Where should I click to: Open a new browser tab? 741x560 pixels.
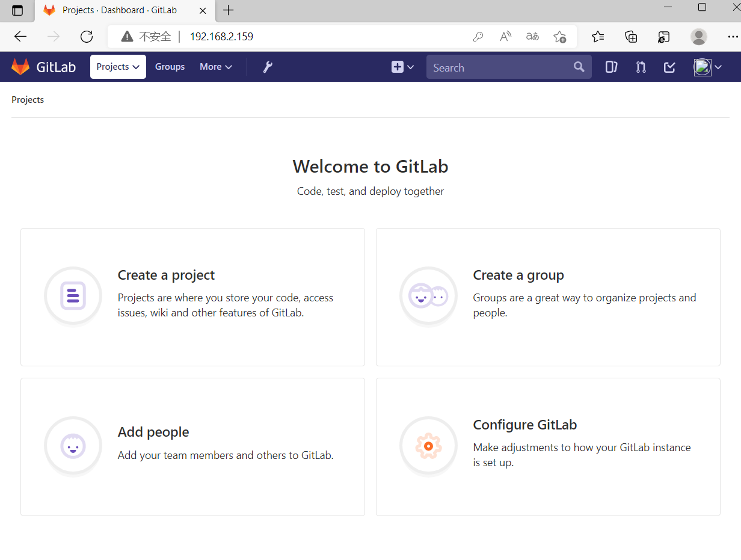pos(228,10)
